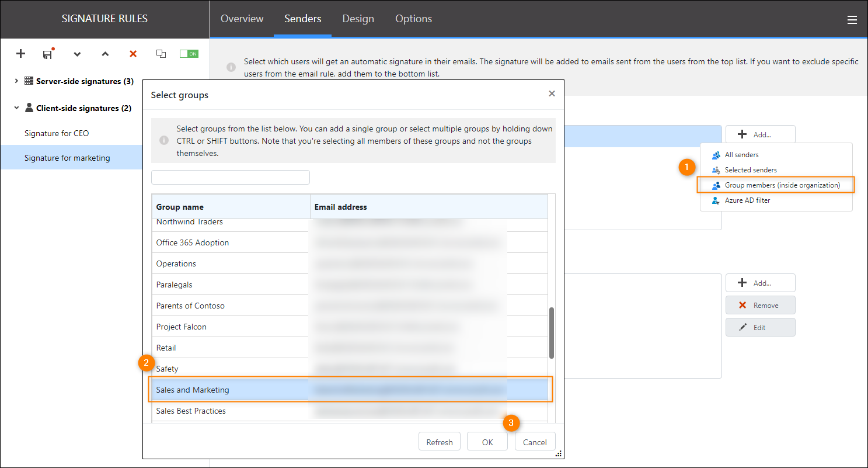This screenshot has width=868, height=468.
Task: Switch to the Design tab
Action: [x=358, y=19]
